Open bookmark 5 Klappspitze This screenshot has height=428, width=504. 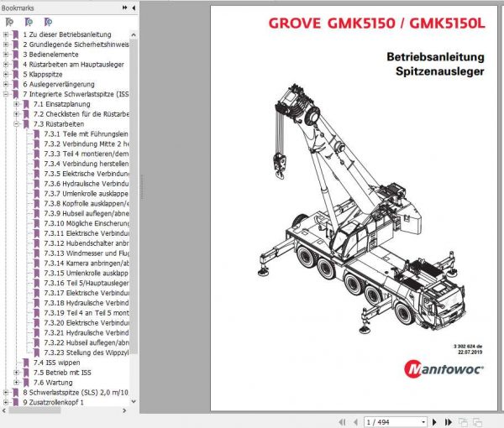coord(43,74)
